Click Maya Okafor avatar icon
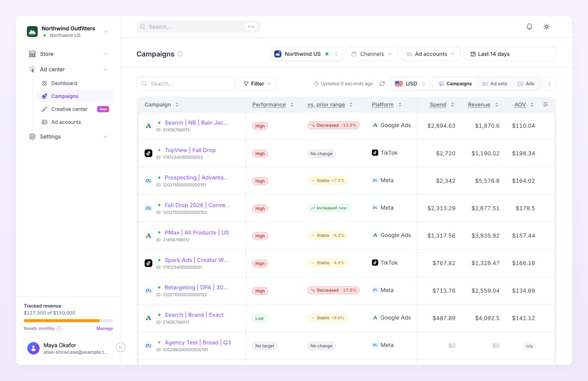The image size is (588, 381). [x=33, y=348]
